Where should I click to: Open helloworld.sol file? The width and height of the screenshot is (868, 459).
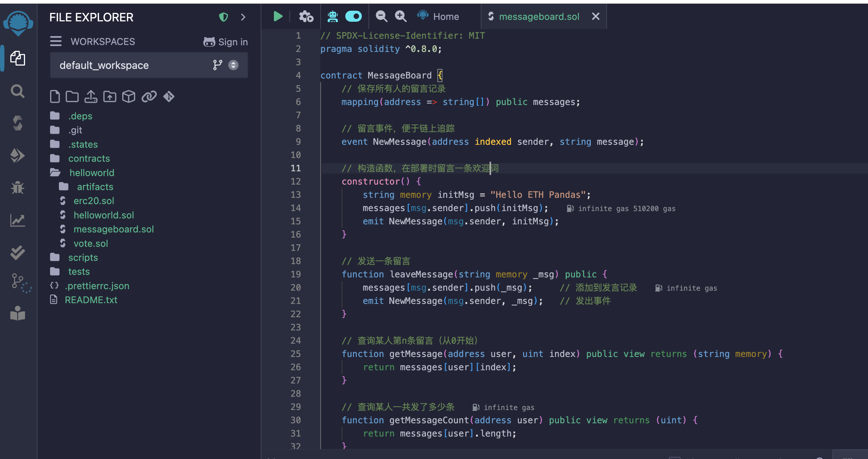103,215
